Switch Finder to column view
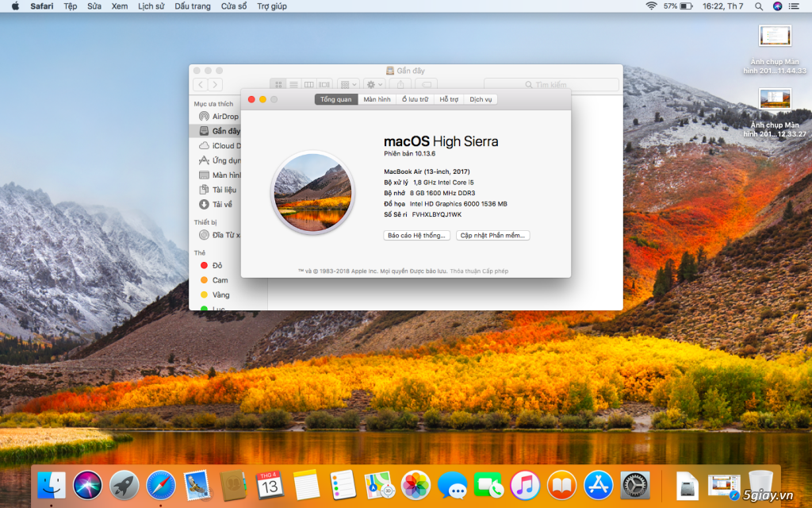 309,84
